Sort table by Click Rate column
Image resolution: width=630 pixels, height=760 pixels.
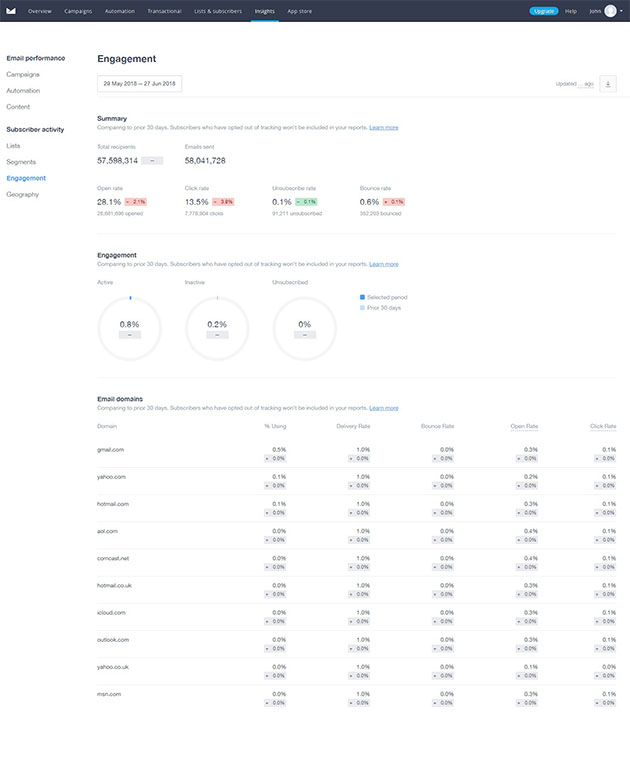[x=603, y=426]
